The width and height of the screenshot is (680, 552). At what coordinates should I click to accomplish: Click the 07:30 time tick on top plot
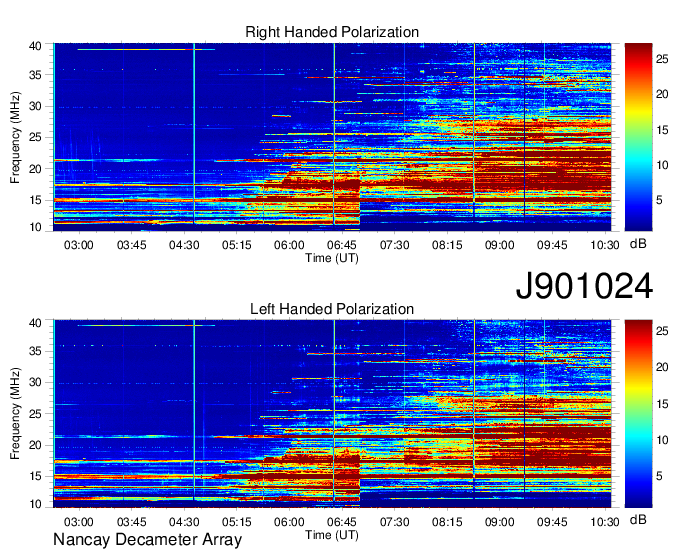coord(394,245)
